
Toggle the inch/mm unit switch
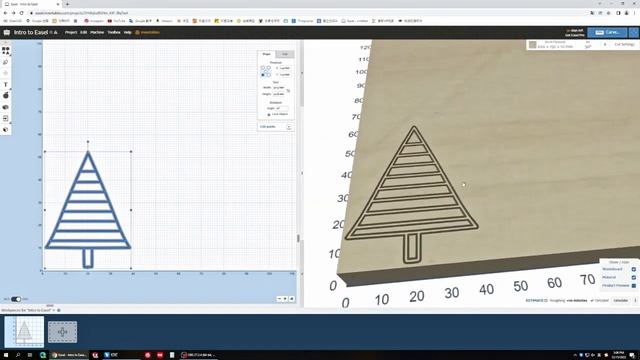(16, 299)
